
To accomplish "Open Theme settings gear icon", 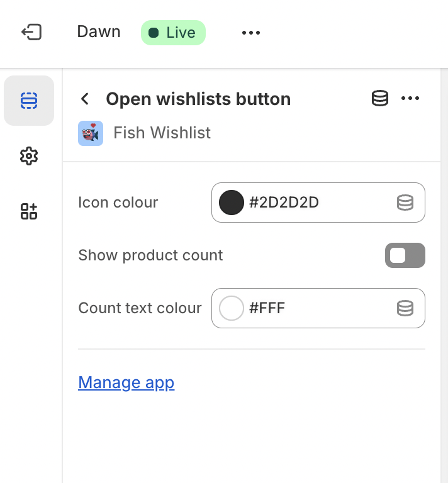I will (x=29, y=156).
